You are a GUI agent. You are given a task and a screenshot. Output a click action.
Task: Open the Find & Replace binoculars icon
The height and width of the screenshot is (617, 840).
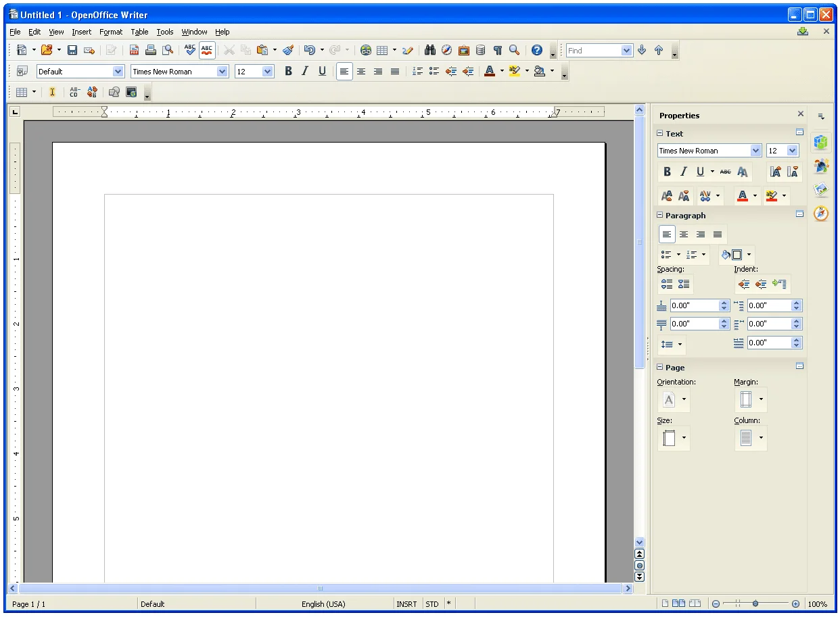[429, 50]
